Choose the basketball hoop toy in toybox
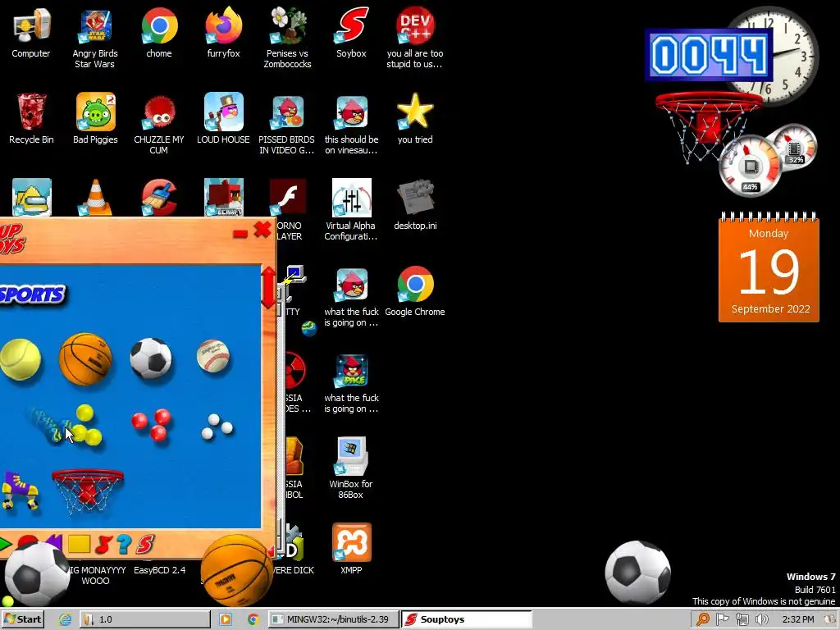Viewport: 840px width, 630px height. click(87, 492)
